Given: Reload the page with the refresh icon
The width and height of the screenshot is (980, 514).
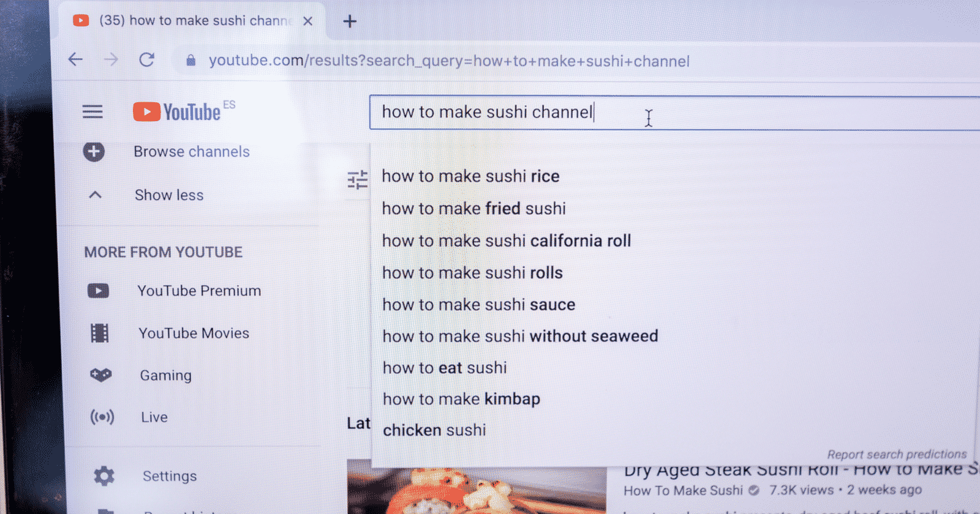Looking at the screenshot, I should (x=146, y=59).
